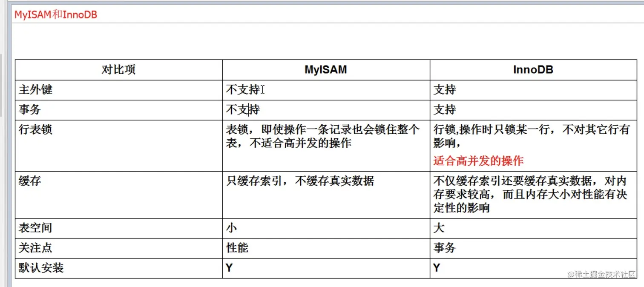Click '不支持' in the 主外键 row

pyautogui.click(x=243, y=90)
